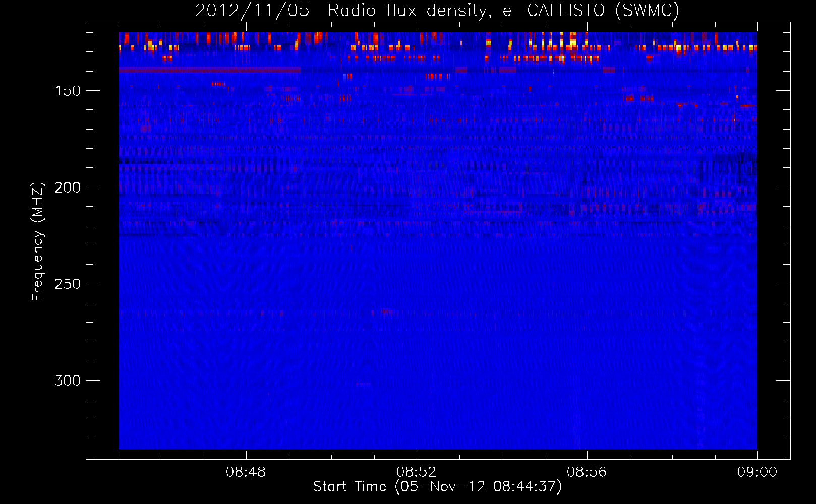Click the 250 frequency tick label
The height and width of the screenshot is (504, 816).
click(68, 284)
